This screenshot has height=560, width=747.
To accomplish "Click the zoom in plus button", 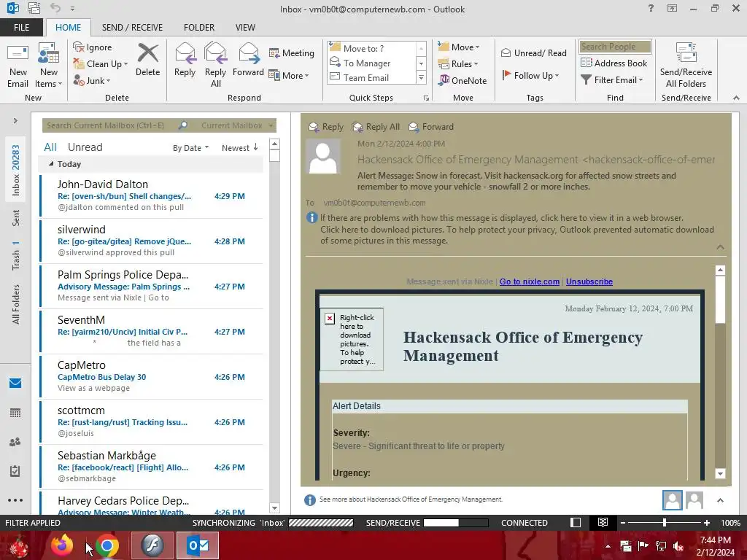I will pyautogui.click(x=707, y=522).
